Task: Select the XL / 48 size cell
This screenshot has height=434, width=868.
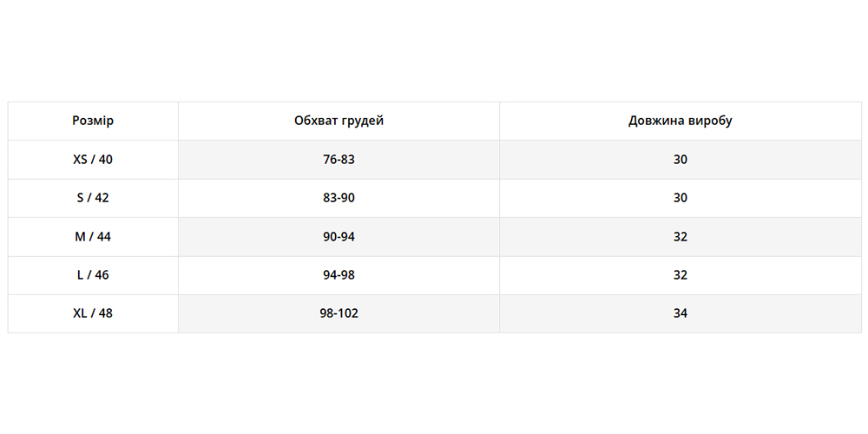Action: click(93, 312)
